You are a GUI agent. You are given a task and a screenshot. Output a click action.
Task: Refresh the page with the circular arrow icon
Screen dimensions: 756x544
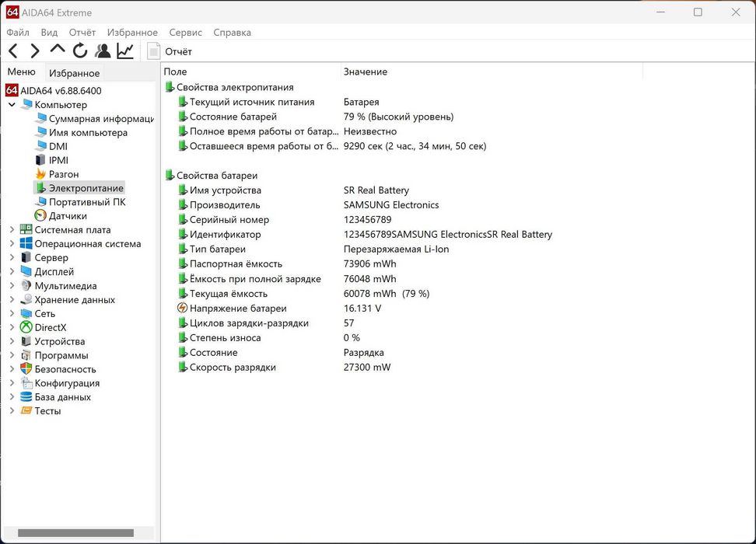80,51
